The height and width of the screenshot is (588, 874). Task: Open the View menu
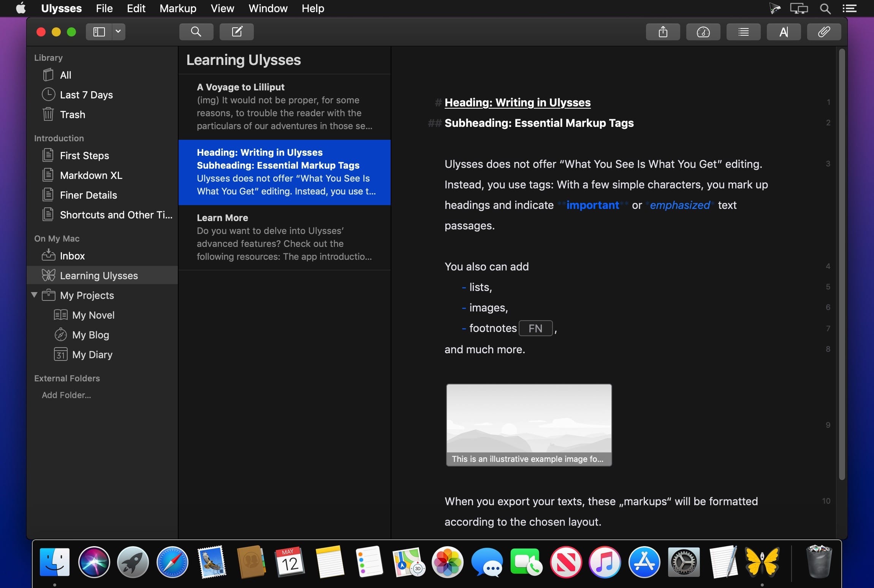pyautogui.click(x=222, y=8)
